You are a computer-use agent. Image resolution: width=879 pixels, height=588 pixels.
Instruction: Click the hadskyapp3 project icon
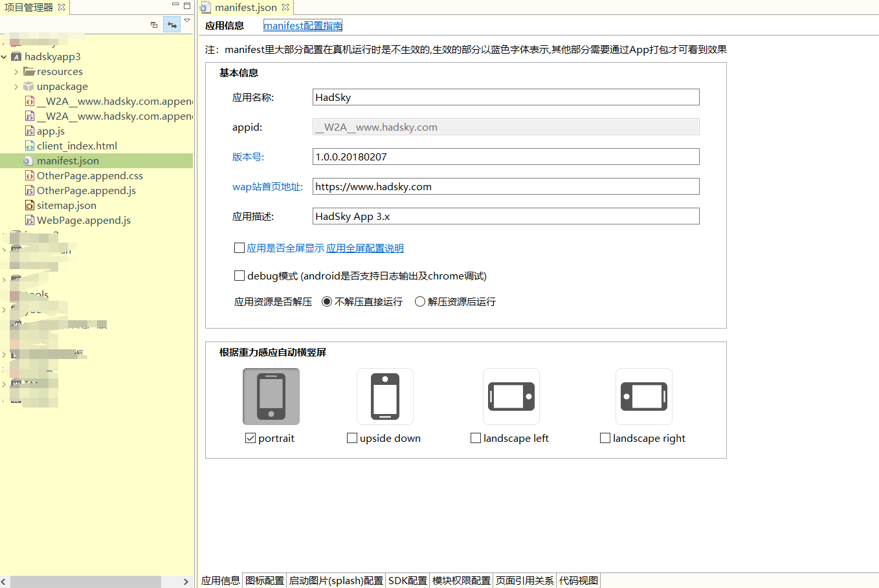(x=17, y=57)
